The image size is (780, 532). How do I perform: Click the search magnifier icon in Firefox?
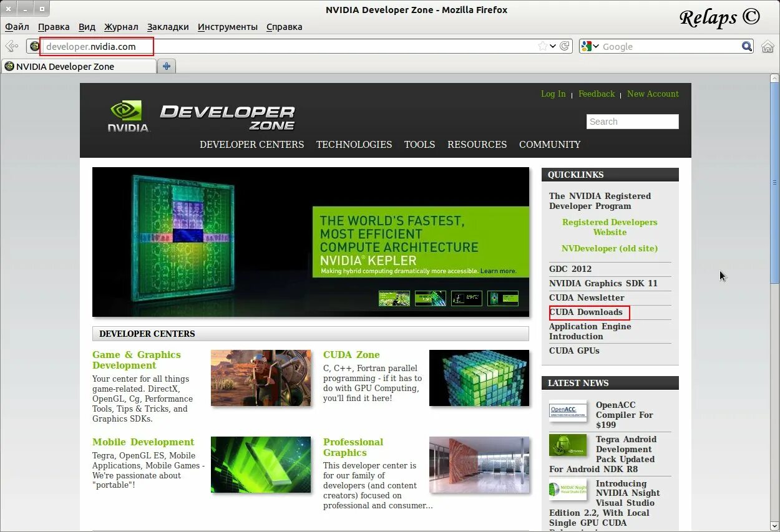[747, 46]
